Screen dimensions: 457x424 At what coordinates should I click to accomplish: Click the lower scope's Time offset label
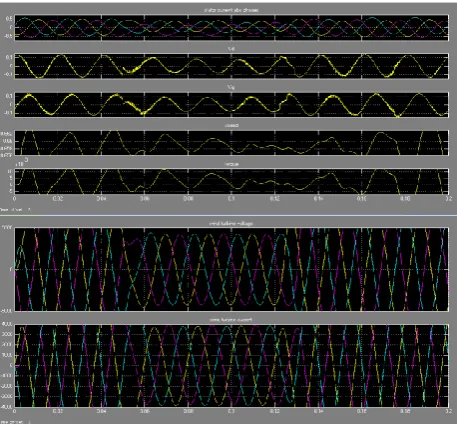pyautogui.click(x=15, y=422)
